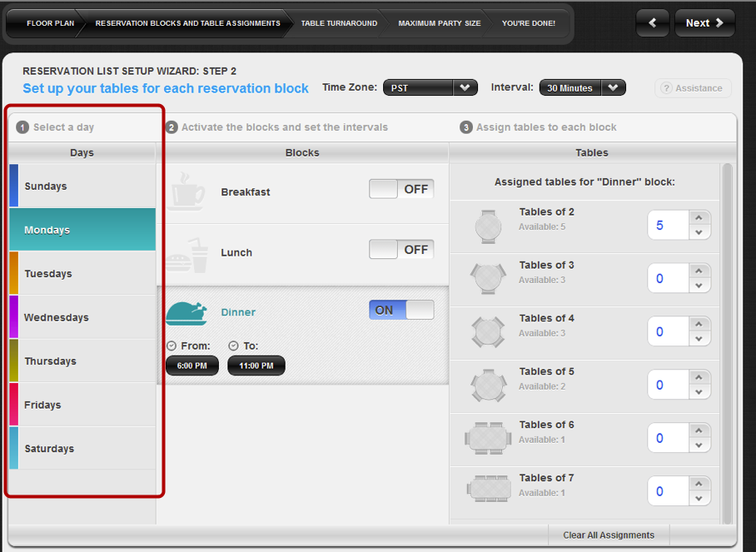
Task: Click the Next button
Action: pos(704,22)
